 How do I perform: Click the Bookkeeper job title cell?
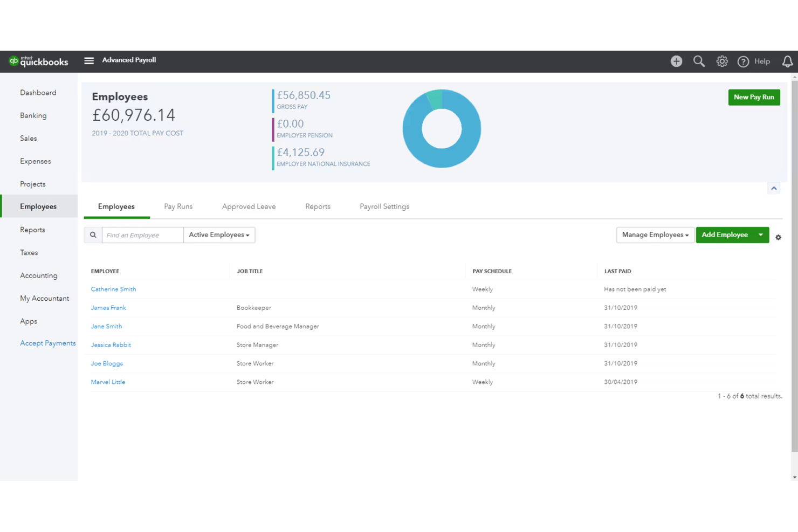pos(254,308)
